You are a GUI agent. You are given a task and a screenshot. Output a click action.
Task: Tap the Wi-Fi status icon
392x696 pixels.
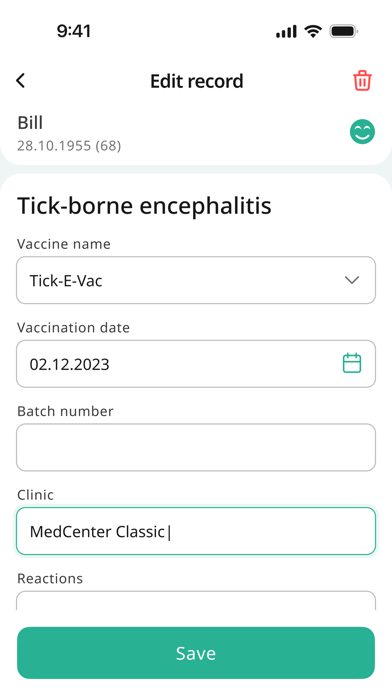(313, 31)
